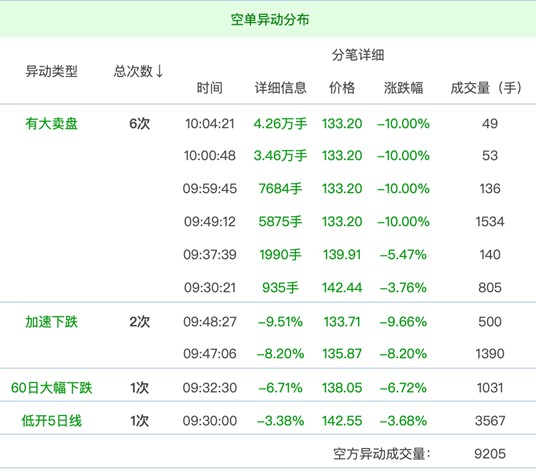Image resolution: width=536 pixels, height=470 pixels.
Task: Click the -6.72% change value
Action: coord(403,388)
